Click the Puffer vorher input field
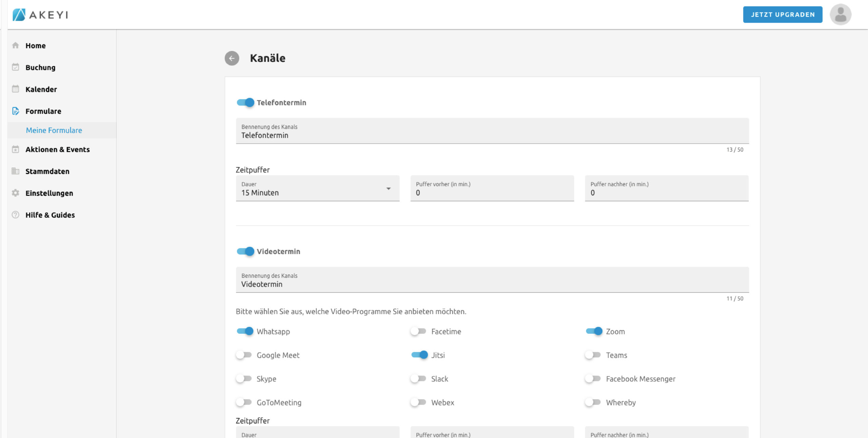 (492, 192)
